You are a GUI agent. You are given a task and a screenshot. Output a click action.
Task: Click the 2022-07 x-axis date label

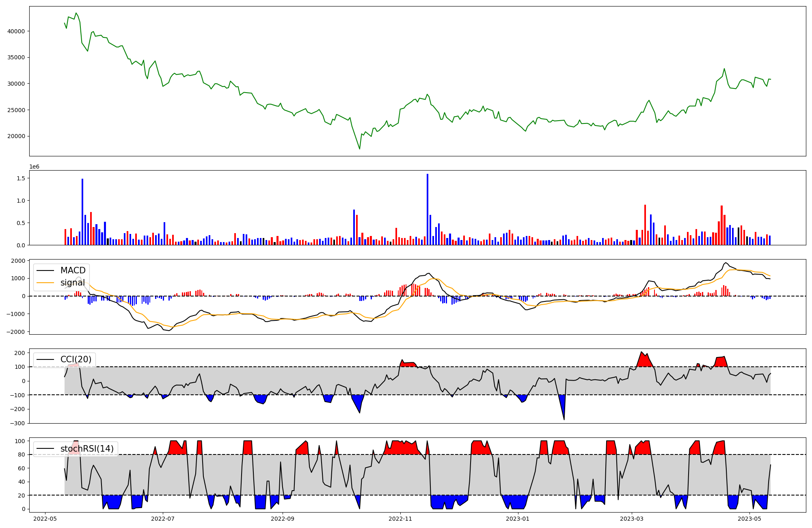(x=163, y=518)
